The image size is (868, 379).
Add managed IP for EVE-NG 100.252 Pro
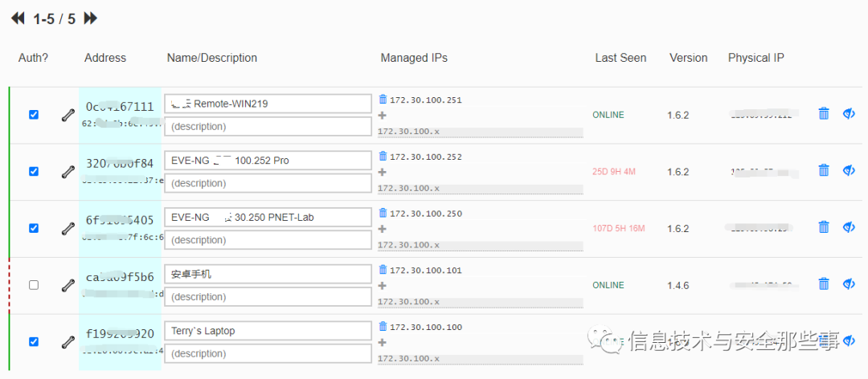[x=383, y=172]
